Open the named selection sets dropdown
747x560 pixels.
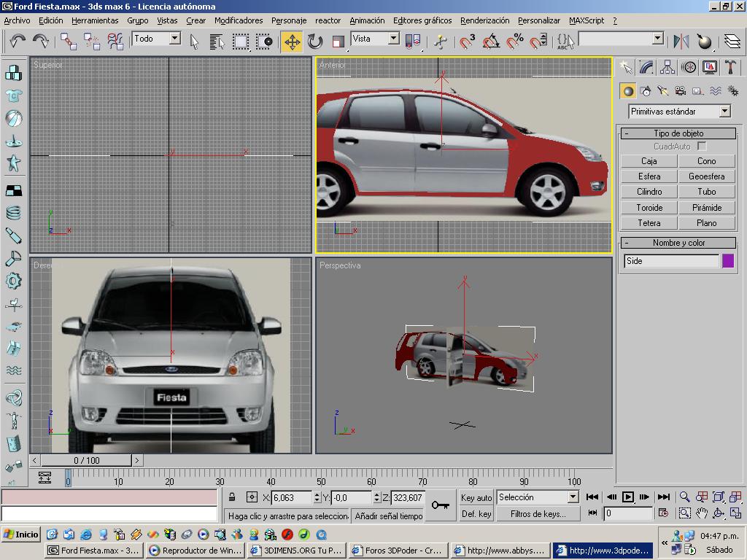click(658, 39)
